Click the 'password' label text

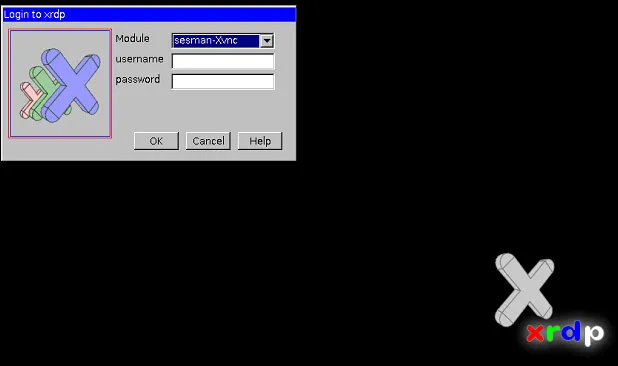click(138, 80)
